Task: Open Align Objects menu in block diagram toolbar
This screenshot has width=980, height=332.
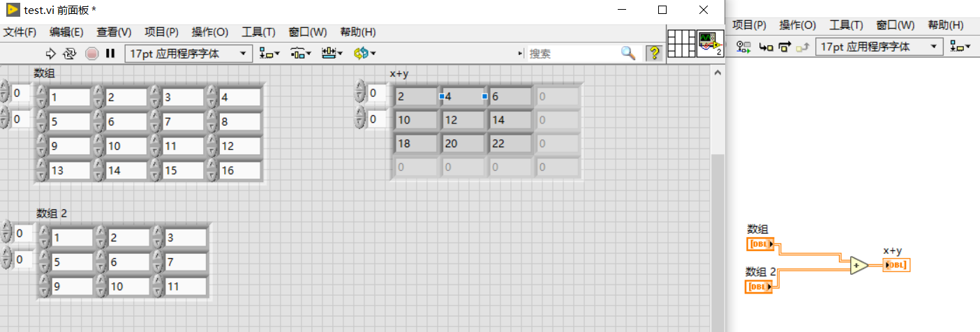Action: [961, 47]
